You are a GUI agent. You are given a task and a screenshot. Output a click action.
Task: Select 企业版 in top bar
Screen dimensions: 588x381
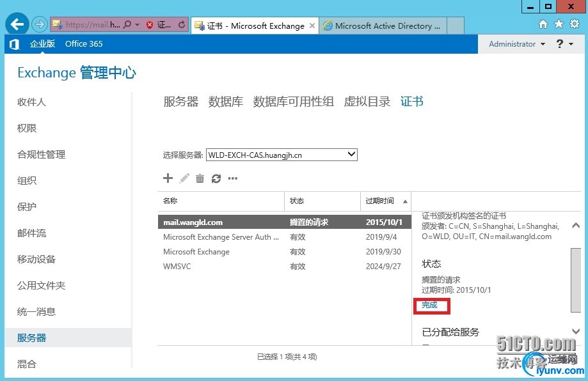coord(42,44)
